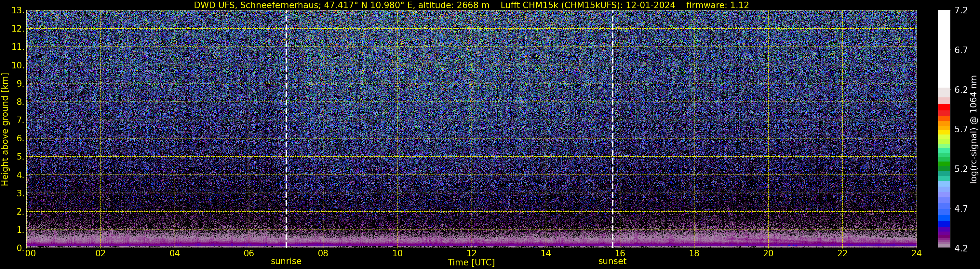Click the '24' time axis tick label
This screenshot has height=269, width=980.
[917, 253]
